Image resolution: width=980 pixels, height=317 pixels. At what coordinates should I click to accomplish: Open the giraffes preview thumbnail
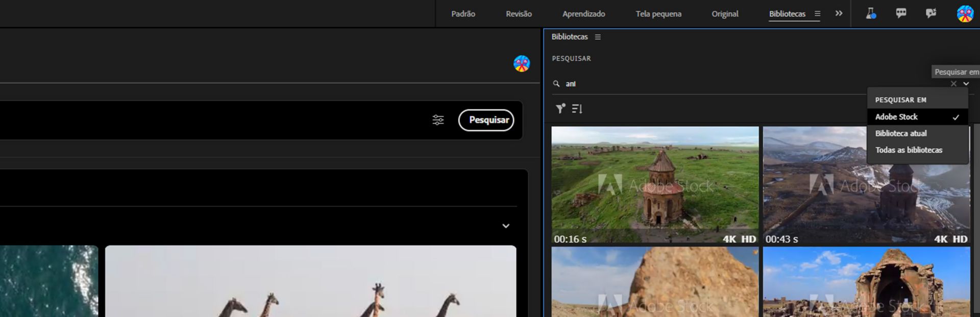[310, 281]
